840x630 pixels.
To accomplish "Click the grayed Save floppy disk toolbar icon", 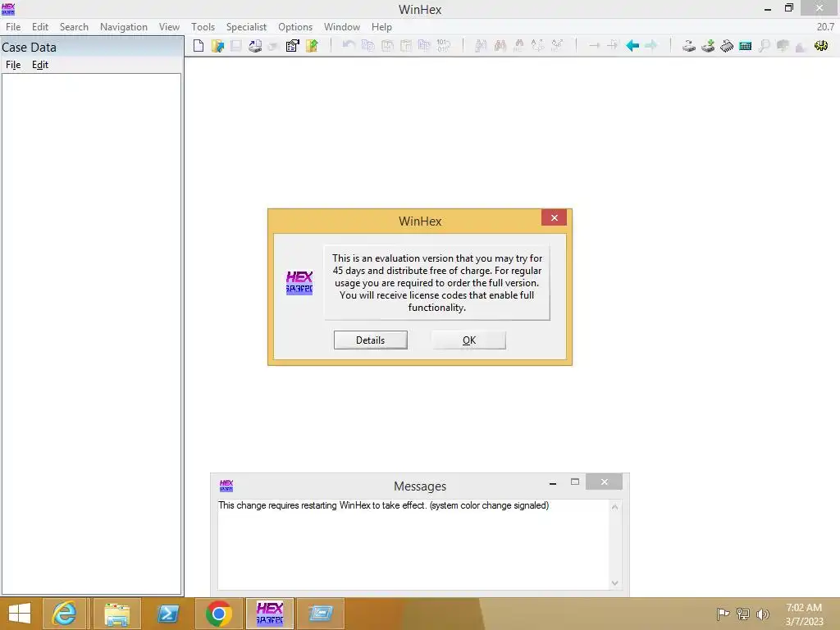I will [235, 46].
